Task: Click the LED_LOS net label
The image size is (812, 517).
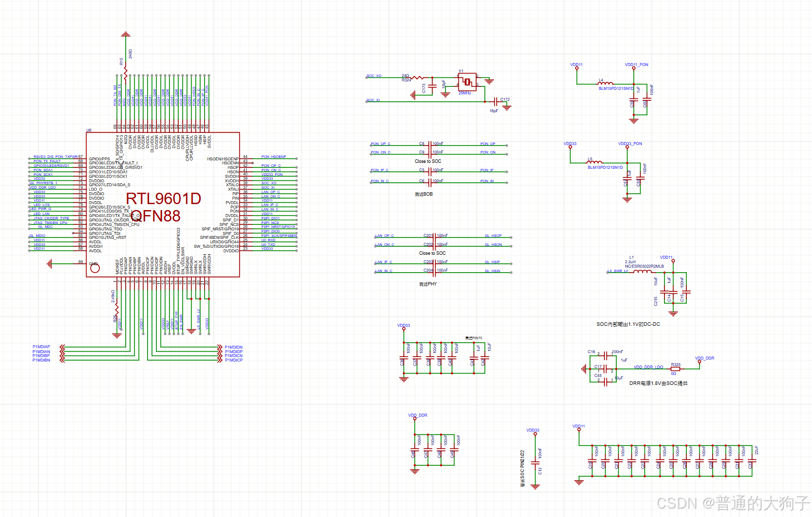Action: pyautogui.click(x=42, y=205)
